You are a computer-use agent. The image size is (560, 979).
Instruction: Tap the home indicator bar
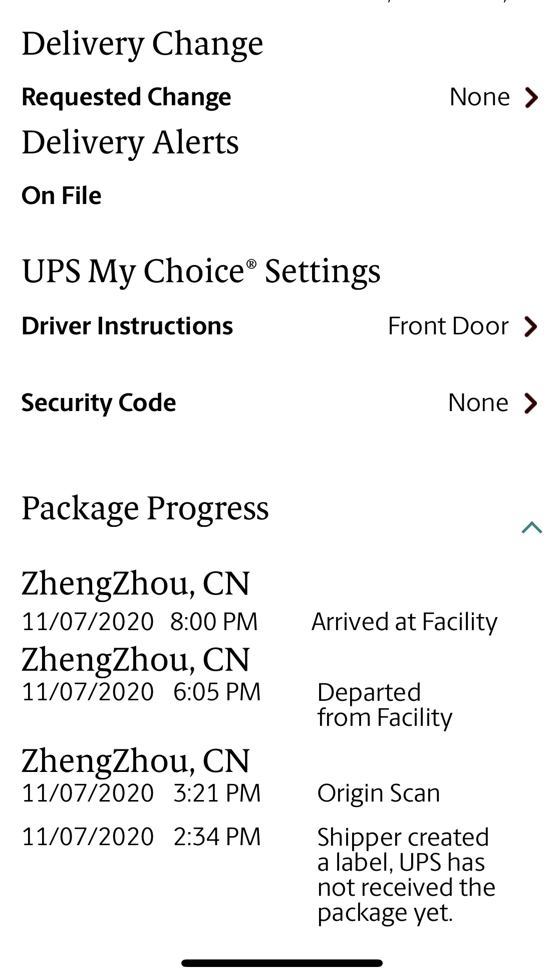tap(282, 963)
